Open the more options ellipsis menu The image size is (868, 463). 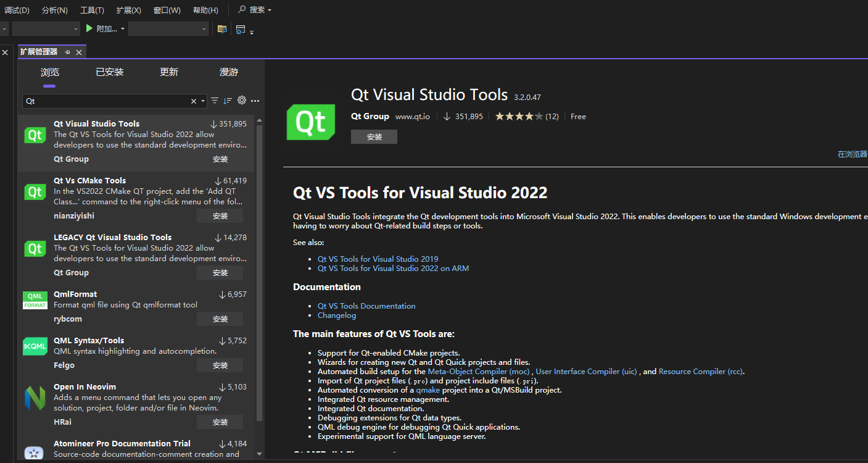[255, 101]
